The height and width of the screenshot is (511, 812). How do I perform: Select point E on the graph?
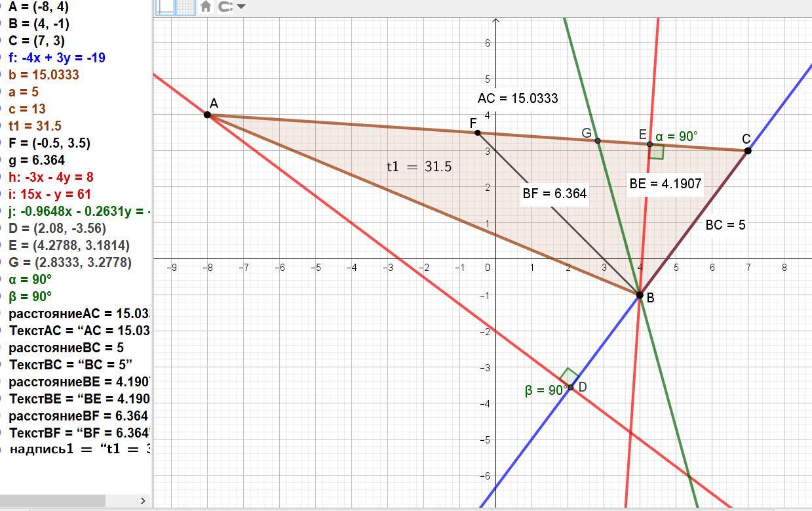[x=649, y=144]
